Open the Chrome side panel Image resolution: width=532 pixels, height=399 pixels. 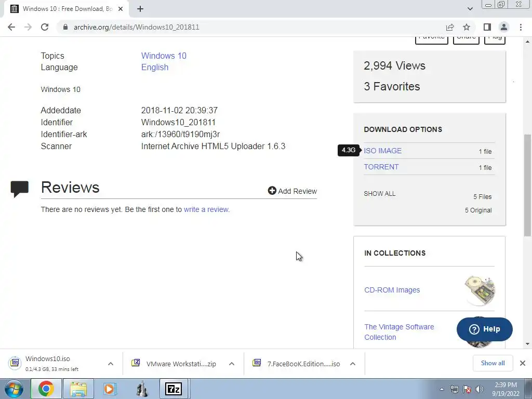pyautogui.click(x=487, y=27)
